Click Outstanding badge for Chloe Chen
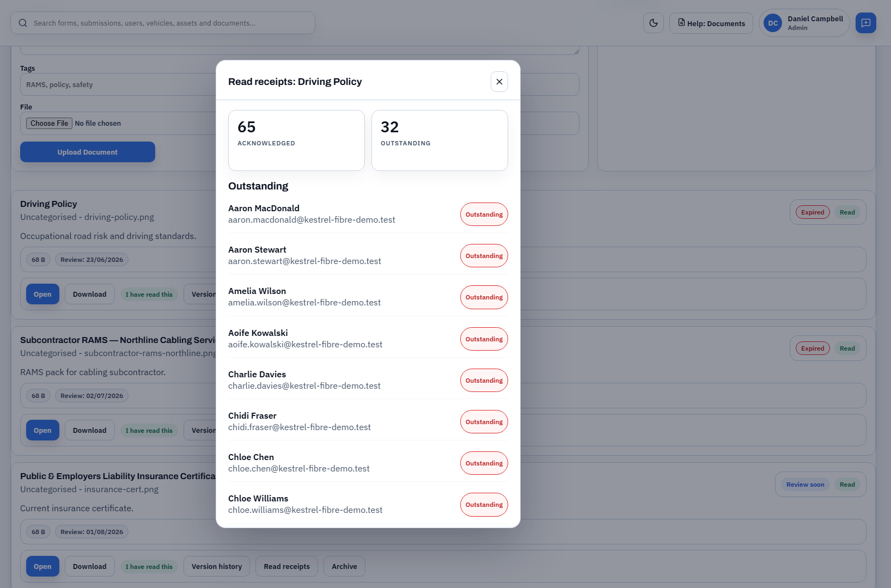Image resolution: width=891 pixels, height=588 pixels. [484, 463]
